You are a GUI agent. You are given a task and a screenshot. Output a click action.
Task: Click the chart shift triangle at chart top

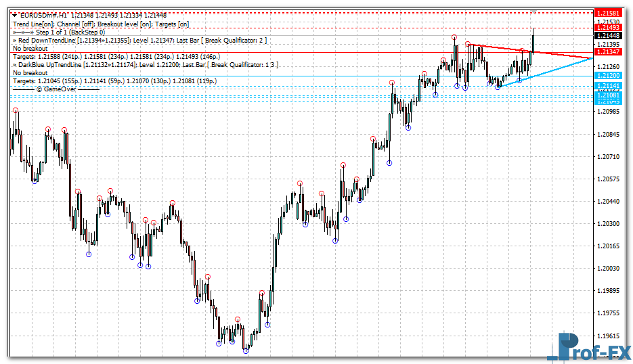click(x=532, y=12)
